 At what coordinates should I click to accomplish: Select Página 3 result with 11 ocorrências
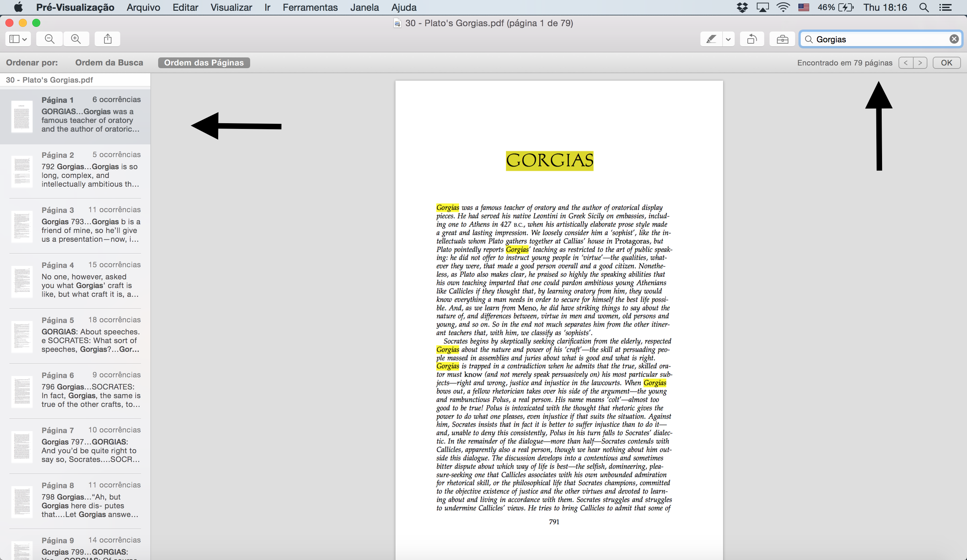click(75, 226)
